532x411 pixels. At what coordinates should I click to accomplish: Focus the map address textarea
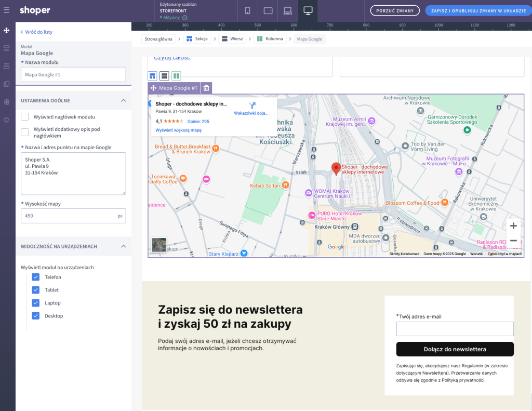point(73,174)
